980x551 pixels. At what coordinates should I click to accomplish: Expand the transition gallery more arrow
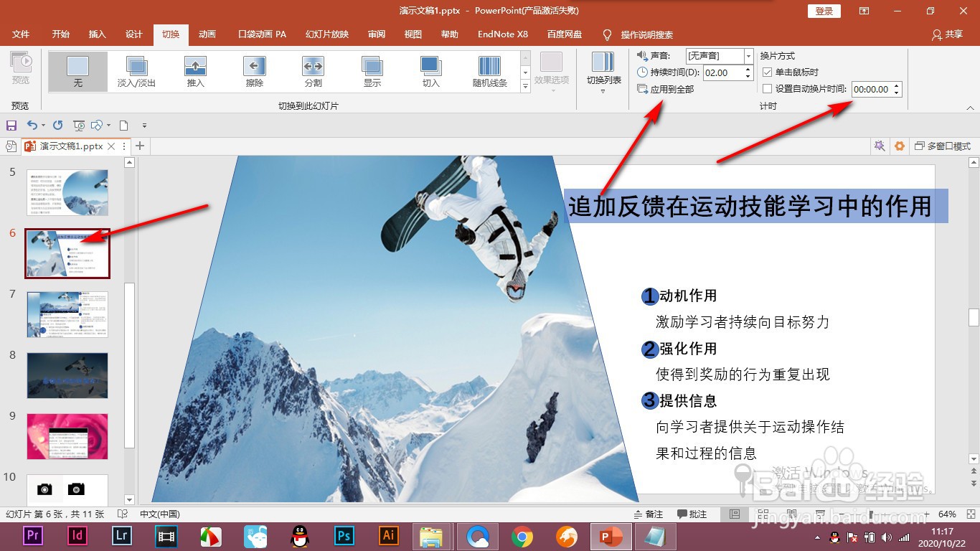[x=525, y=86]
